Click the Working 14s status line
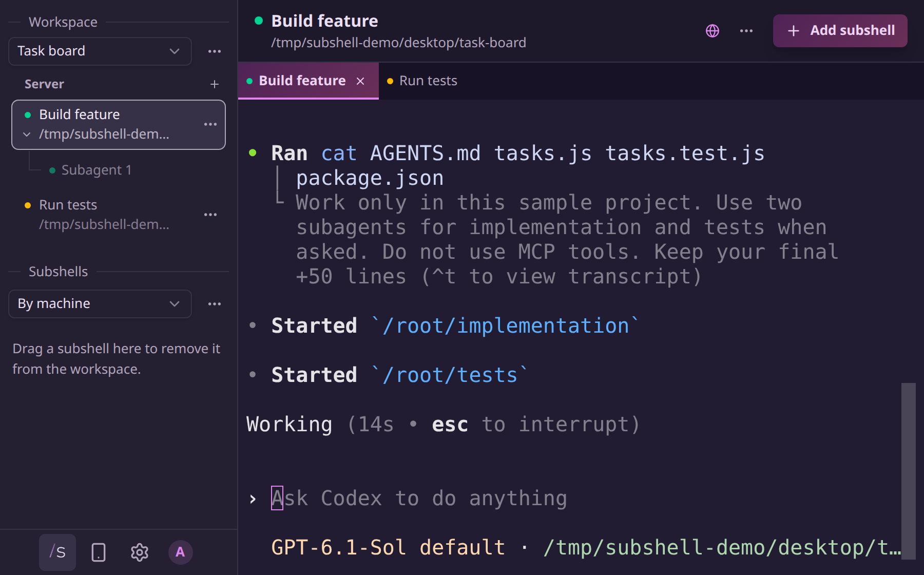 pos(443,425)
